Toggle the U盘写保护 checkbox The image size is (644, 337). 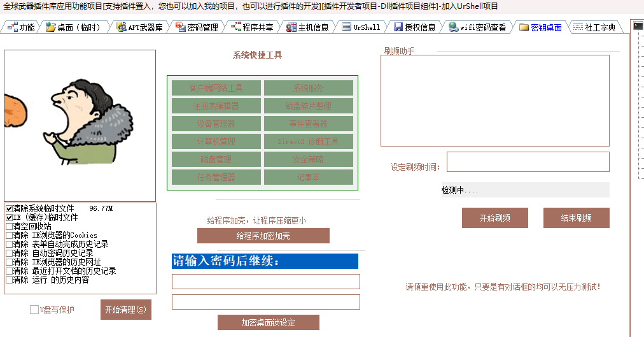(x=34, y=310)
